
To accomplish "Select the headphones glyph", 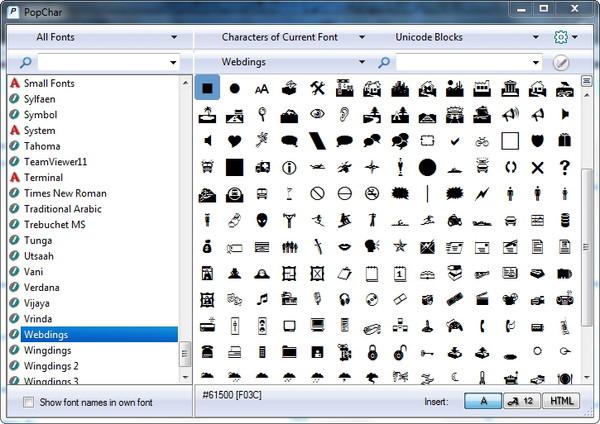I will click(345, 298).
